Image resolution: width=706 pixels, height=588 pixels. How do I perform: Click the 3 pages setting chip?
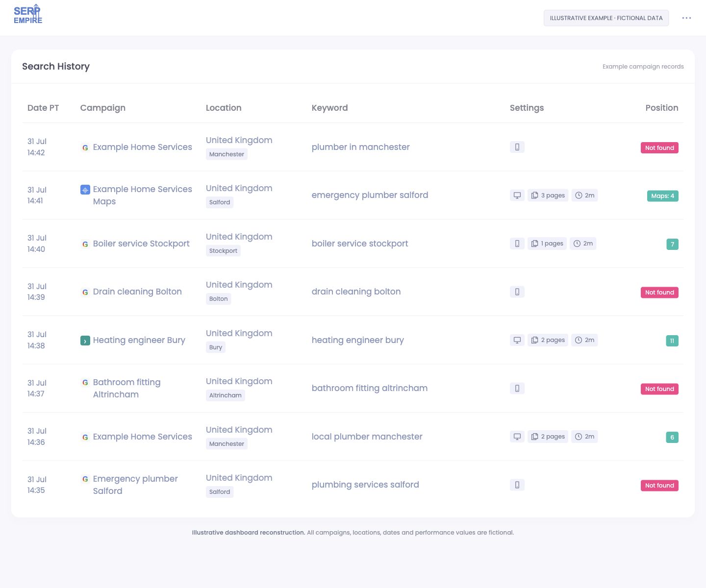coord(548,195)
